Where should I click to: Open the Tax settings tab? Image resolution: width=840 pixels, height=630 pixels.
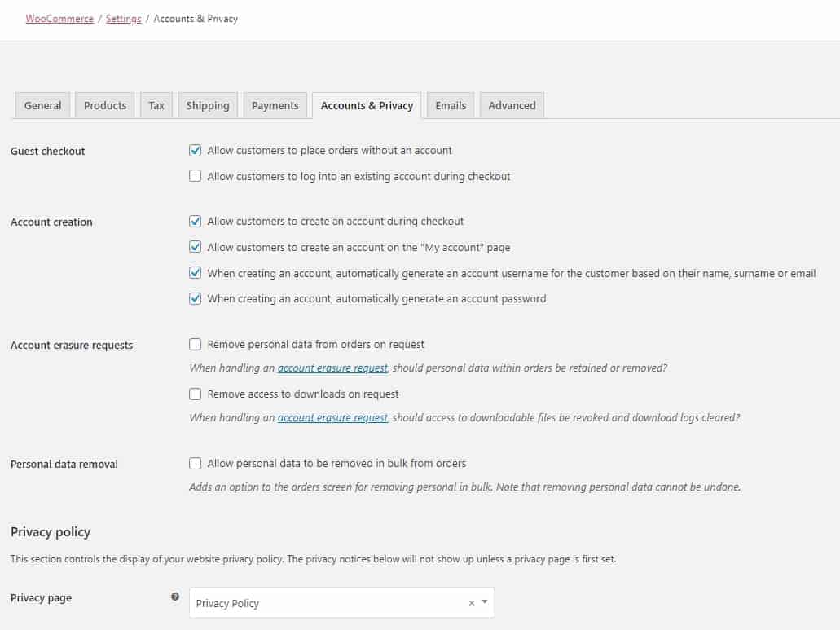point(156,105)
